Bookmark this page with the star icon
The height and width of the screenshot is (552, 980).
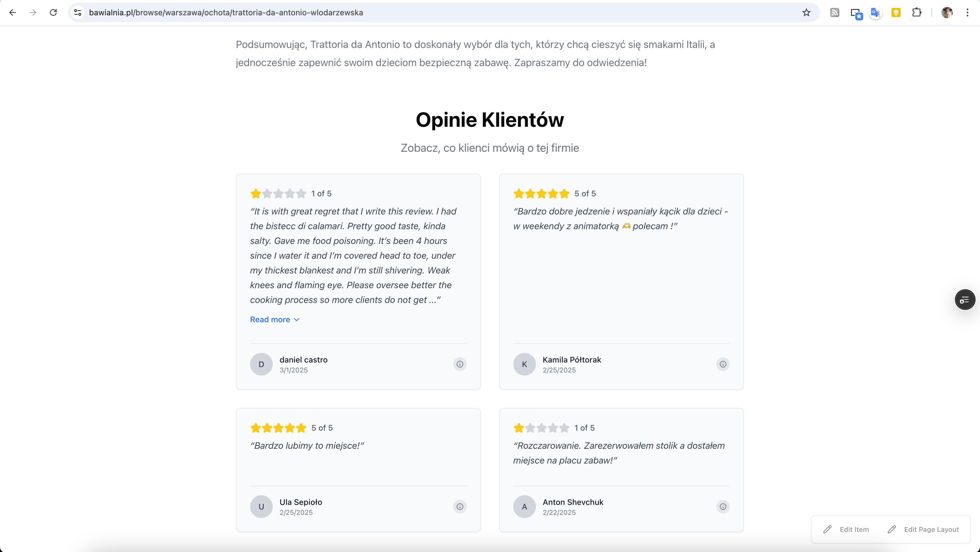point(806,12)
